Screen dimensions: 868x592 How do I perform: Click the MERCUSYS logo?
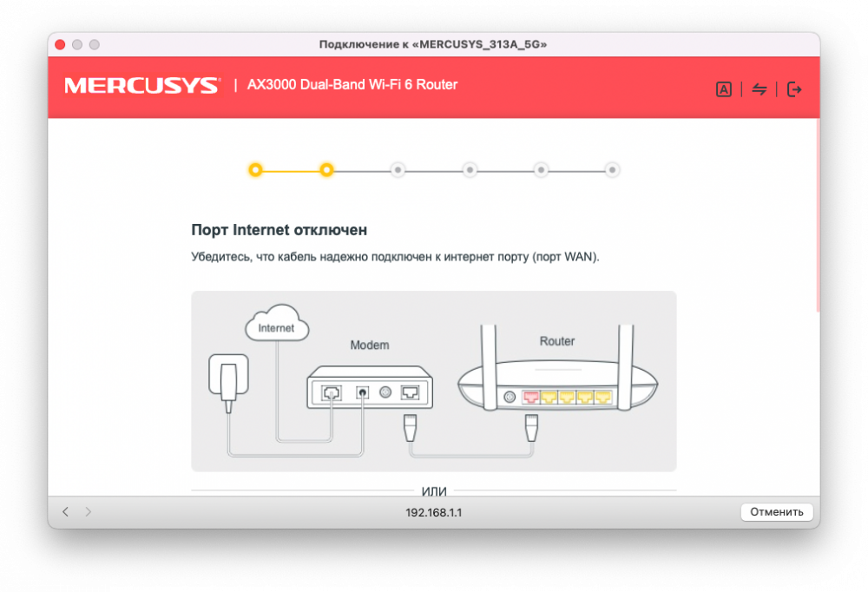click(141, 86)
